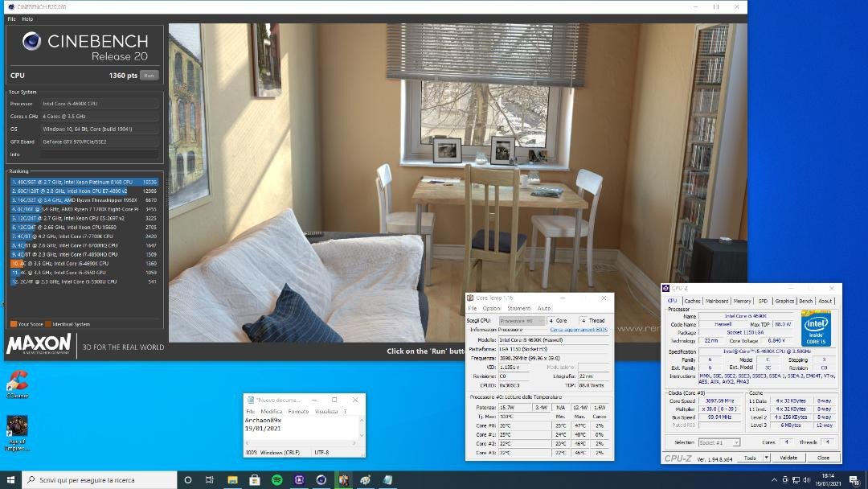The width and height of the screenshot is (868, 489).
Task: Click the Cerca aggiornamenti BIOS link
Action: 579,330
